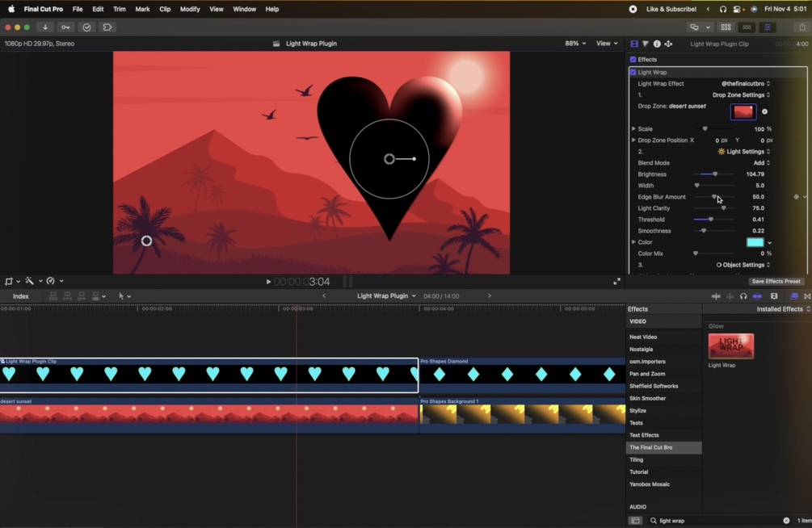Toggle the browser grid icon in toolbar
Screen dimensions: 812x528
click(x=726, y=27)
